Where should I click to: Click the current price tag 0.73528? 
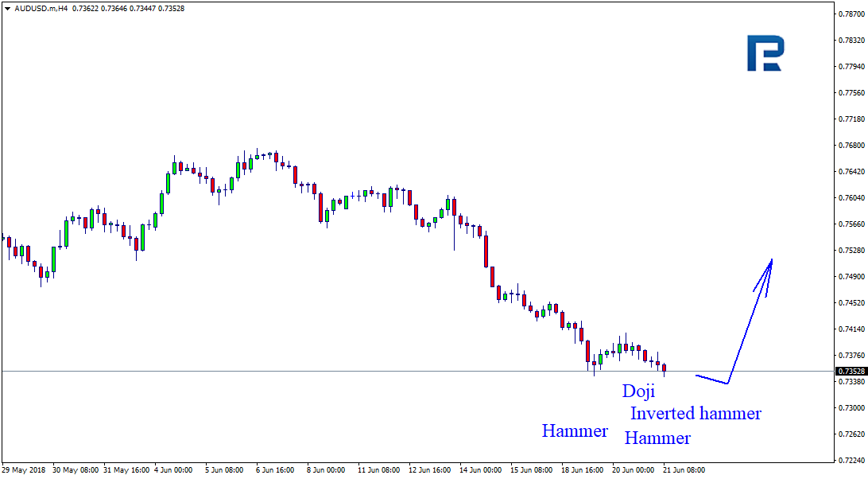pos(851,372)
